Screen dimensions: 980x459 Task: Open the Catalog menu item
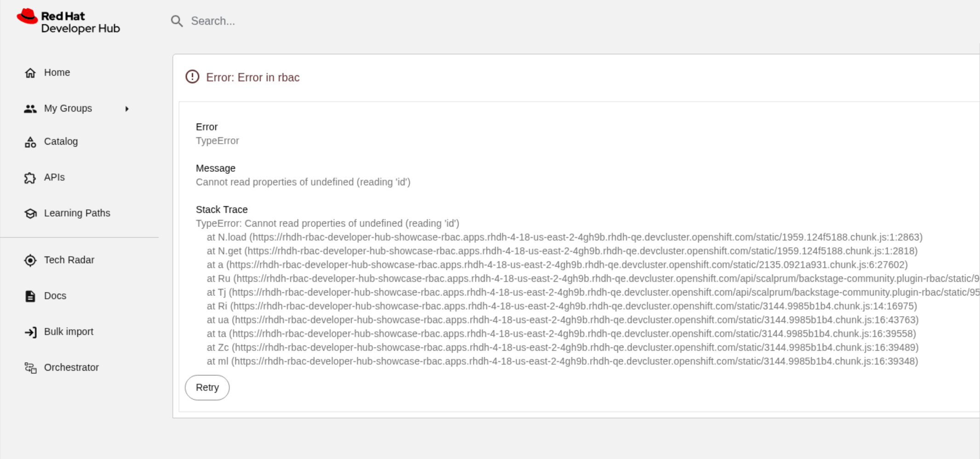click(61, 142)
